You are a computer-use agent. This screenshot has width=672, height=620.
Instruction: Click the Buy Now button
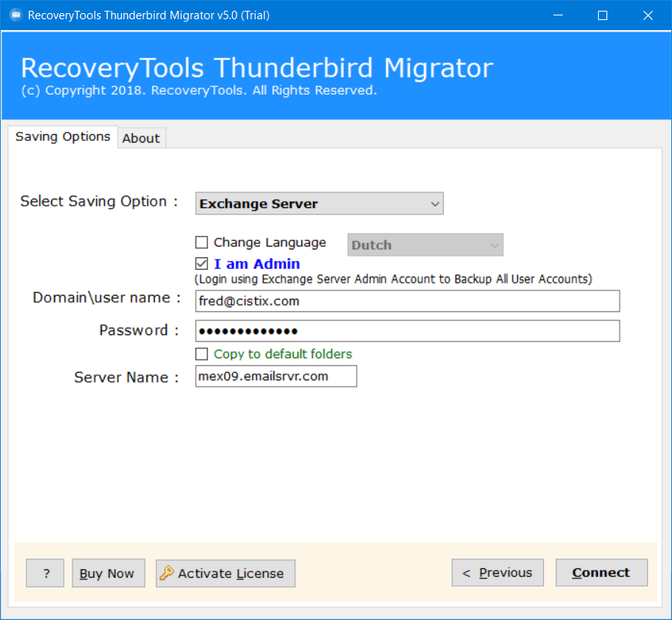(109, 573)
